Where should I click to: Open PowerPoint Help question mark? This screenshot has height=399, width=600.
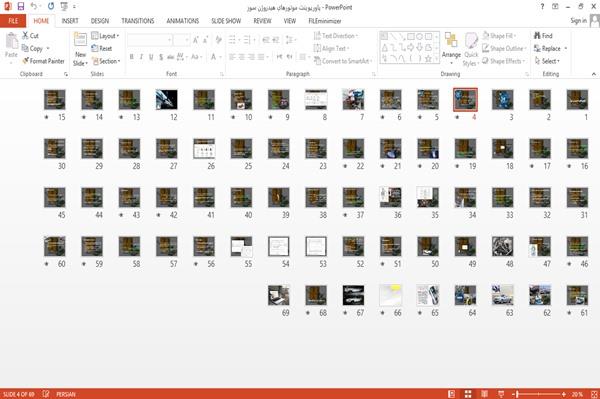click(x=542, y=7)
